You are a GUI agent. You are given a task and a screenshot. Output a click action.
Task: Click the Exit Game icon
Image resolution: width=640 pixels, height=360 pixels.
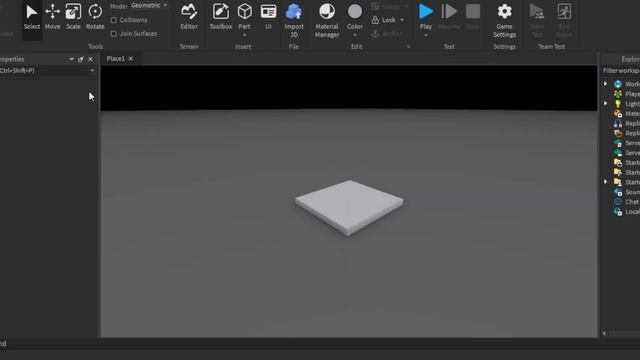564,12
